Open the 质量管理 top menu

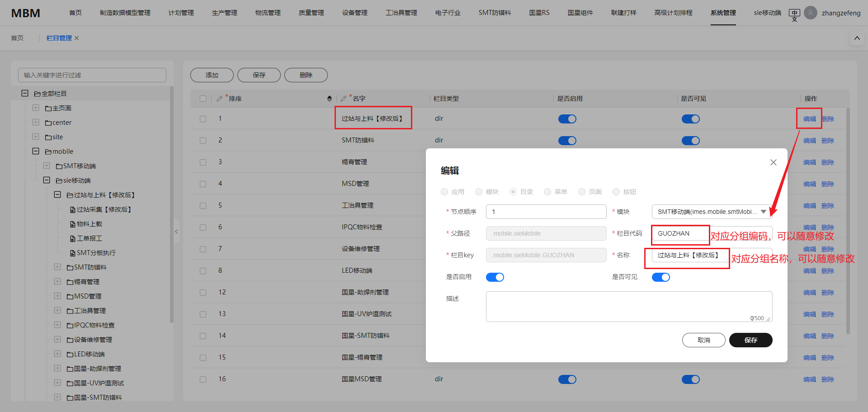[311, 13]
